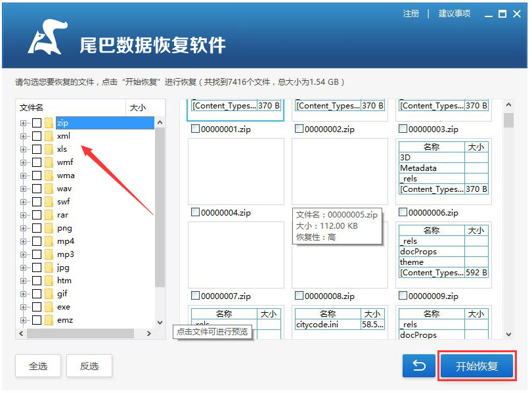Expand the xls tree node
The height and width of the screenshot is (393, 532).
(24, 149)
